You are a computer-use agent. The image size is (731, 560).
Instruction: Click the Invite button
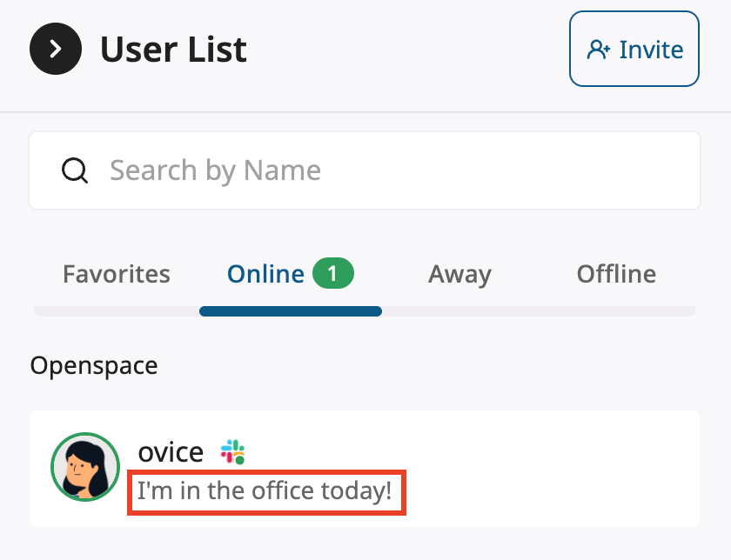(x=634, y=49)
